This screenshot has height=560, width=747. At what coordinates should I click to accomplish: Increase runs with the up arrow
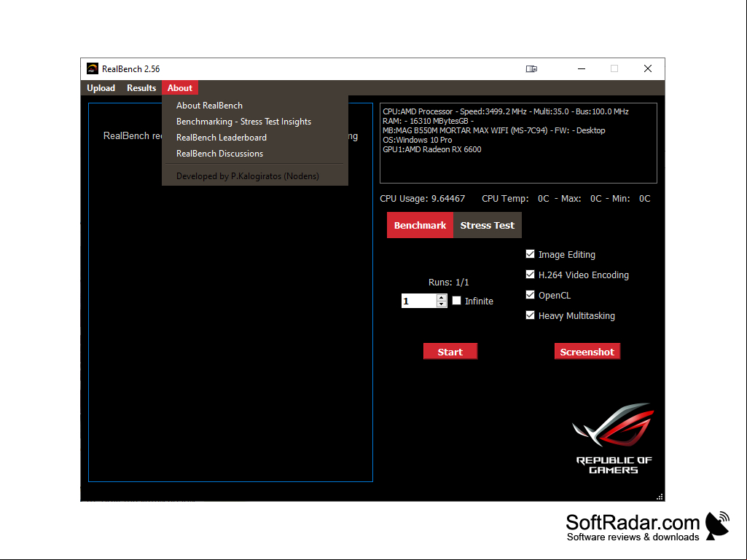[442, 298]
